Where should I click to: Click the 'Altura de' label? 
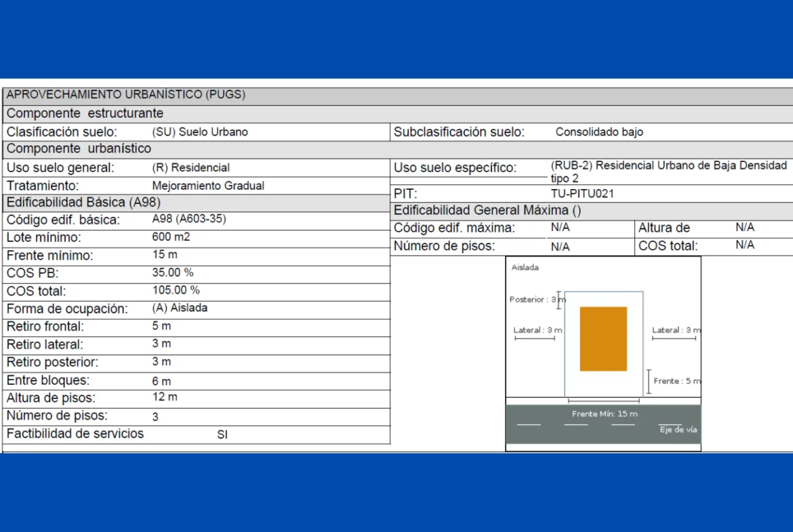tap(664, 228)
